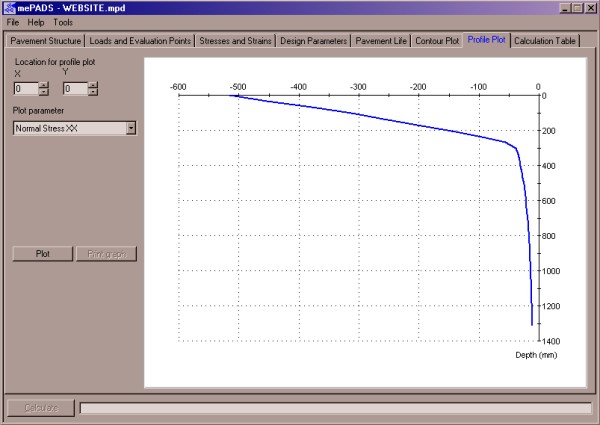Expand the Plot parameter dropdown arrow
Image resolution: width=600 pixels, height=425 pixels.
(131, 128)
